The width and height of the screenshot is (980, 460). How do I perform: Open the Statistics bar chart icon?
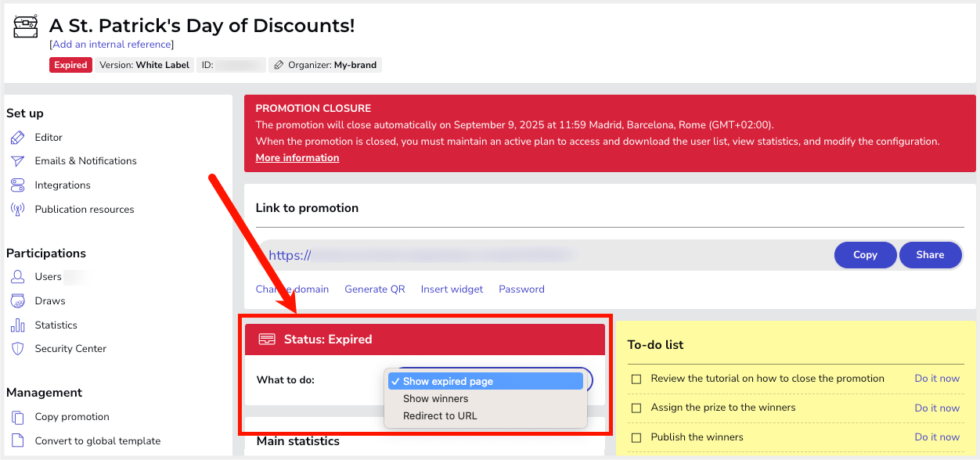point(17,325)
